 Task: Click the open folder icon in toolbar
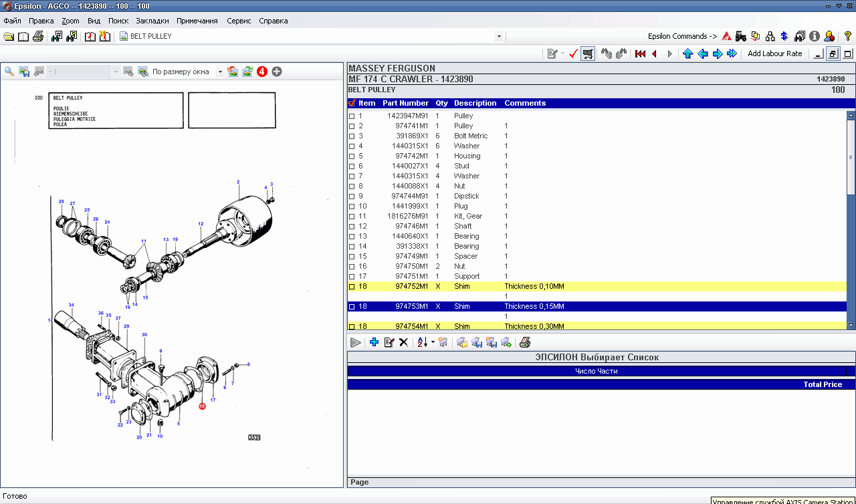pyautogui.click(x=9, y=36)
